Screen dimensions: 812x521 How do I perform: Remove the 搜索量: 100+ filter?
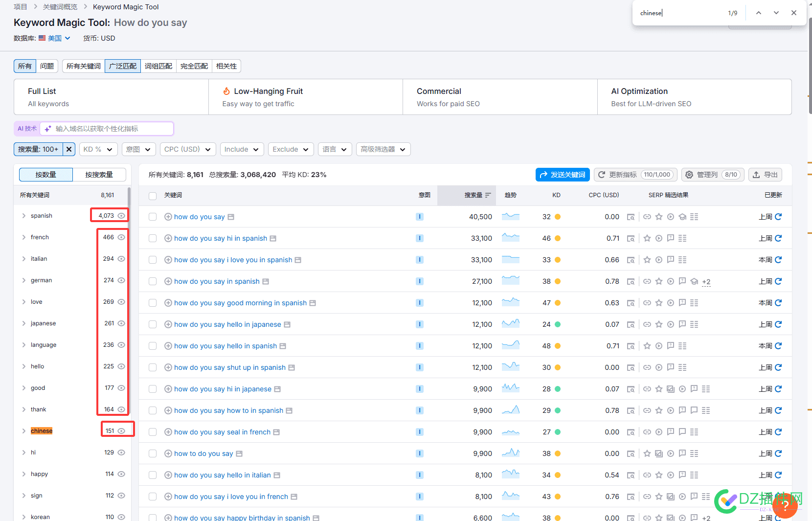[69, 149]
